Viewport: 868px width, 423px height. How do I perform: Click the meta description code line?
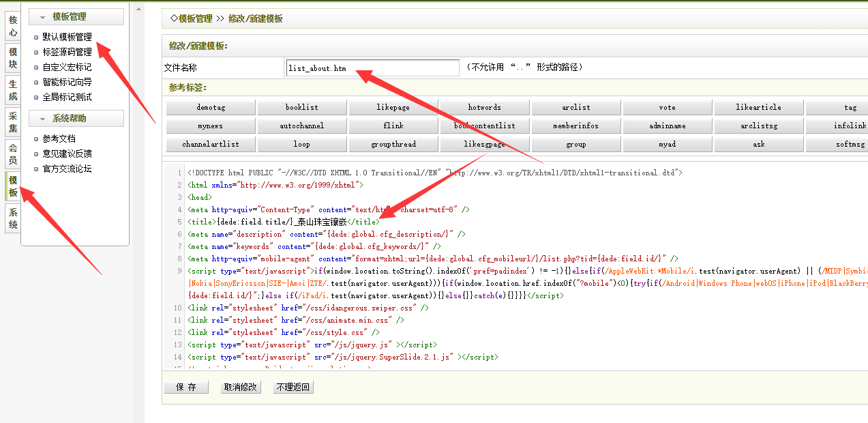(327, 234)
